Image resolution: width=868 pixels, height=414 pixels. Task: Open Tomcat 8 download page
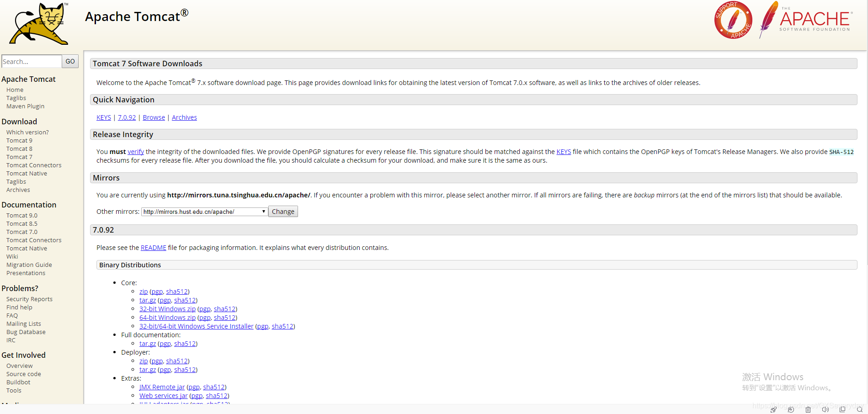tap(19, 149)
